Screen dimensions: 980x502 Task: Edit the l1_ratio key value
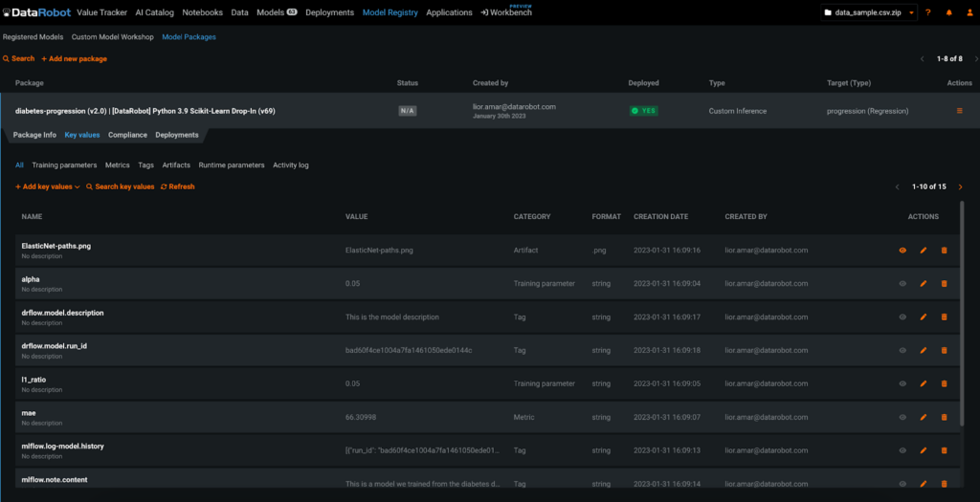[924, 383]
